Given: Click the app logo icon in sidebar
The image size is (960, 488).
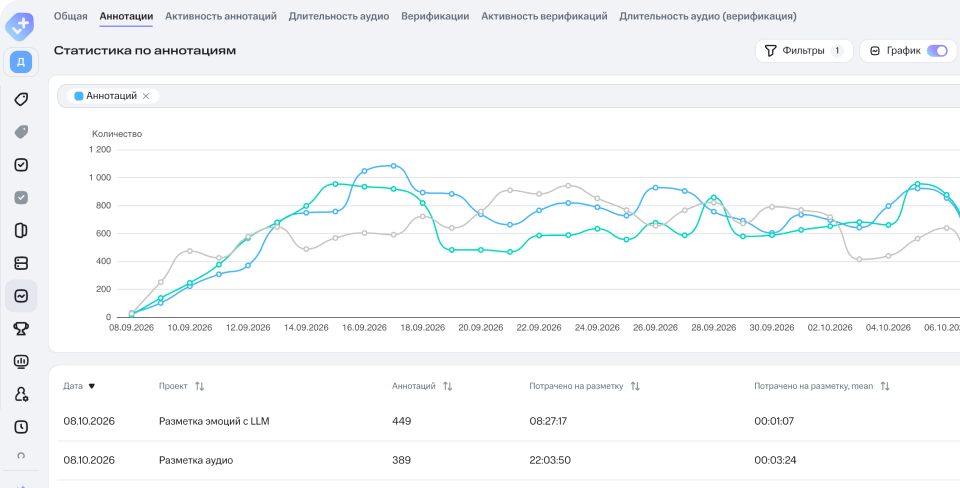Looking at the screenshot, I should (x=20, y=25).
